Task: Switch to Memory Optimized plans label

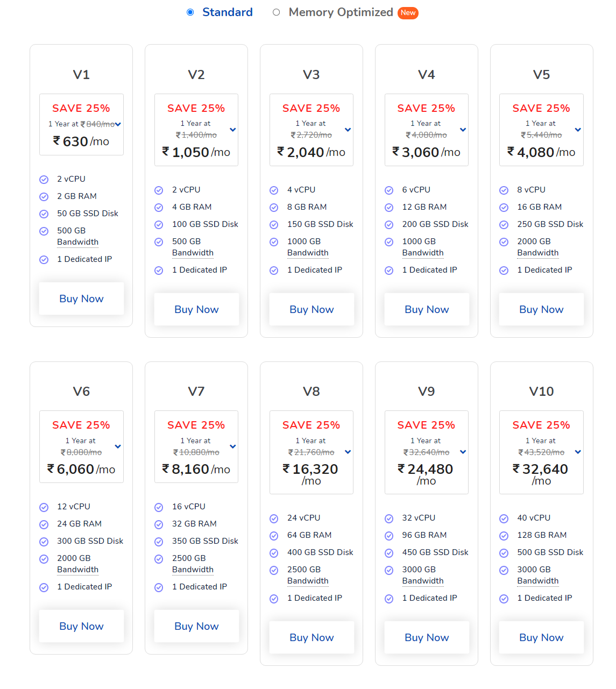Action: click(341, 12)
